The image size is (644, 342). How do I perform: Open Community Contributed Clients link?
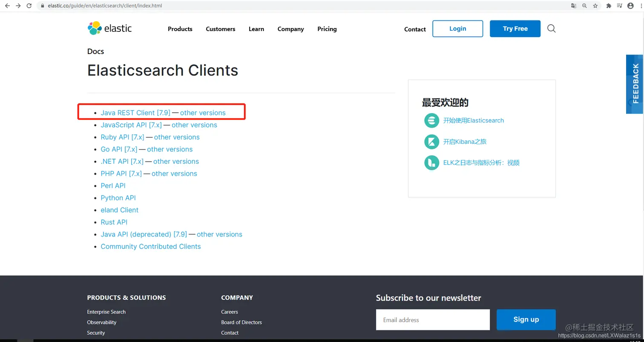[151, 247]
